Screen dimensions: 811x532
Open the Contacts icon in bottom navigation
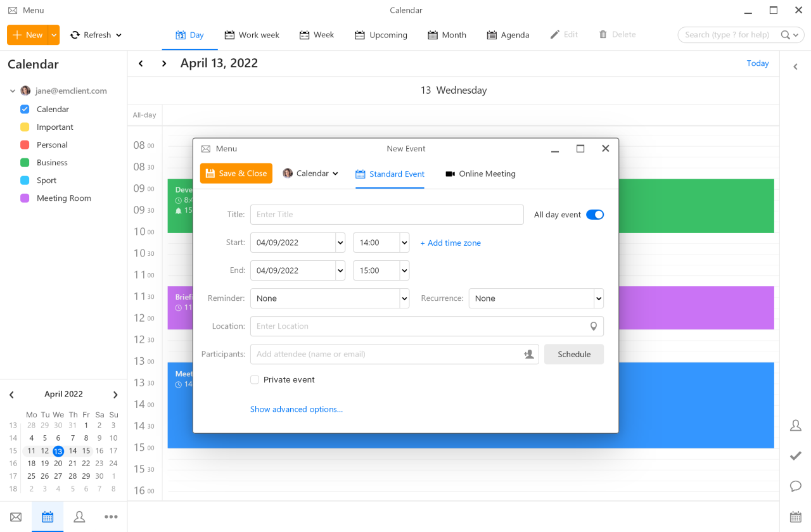(79, 516)
